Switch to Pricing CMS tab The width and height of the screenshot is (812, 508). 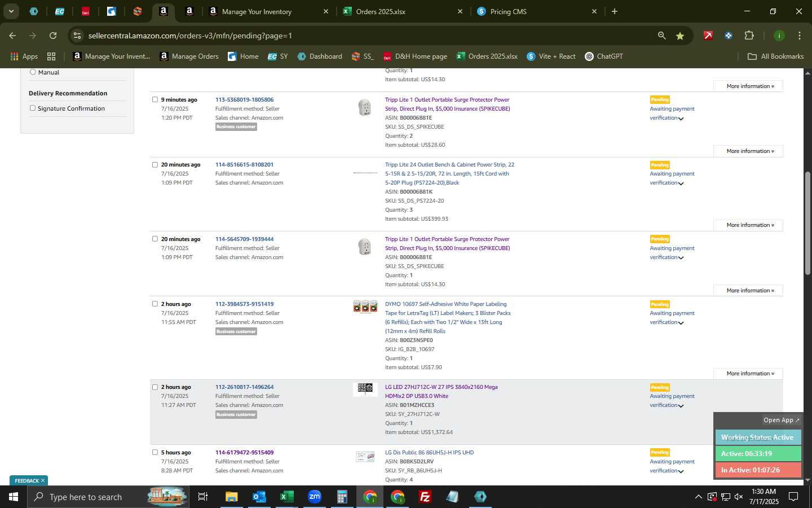click(537, 11)
